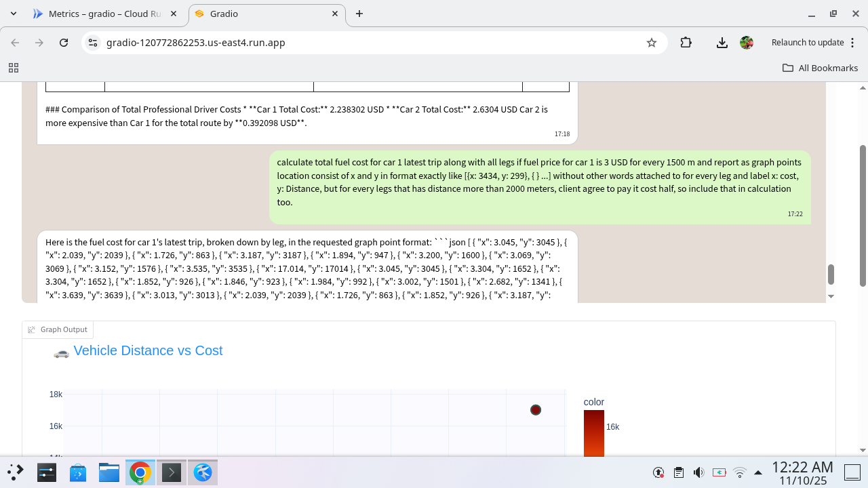The width and height of the screenshot is (868, 488).
Task: Click the 18k y-axis label
Action: (56, 394)
